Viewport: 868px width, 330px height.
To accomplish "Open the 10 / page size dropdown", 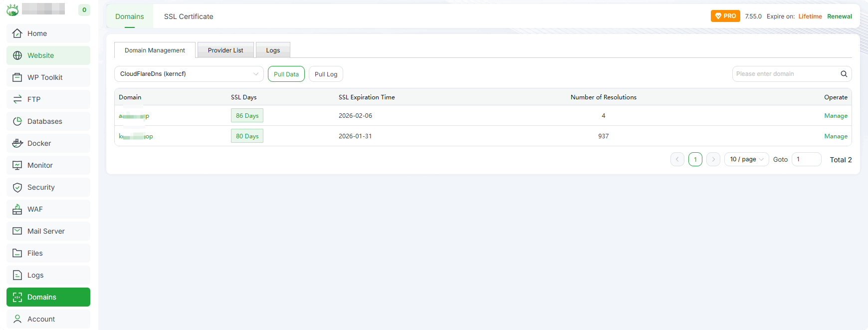I will point(746,159).
